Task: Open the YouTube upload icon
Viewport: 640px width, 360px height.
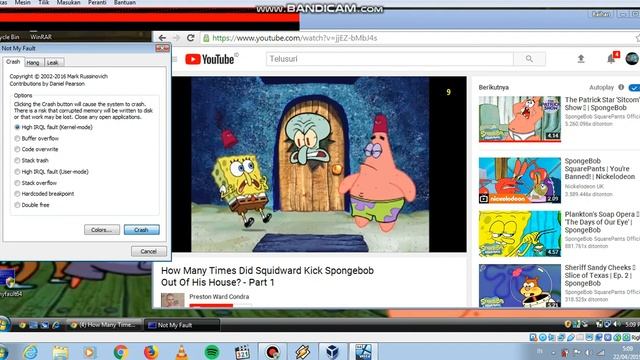Action: [x=581, y=59]
